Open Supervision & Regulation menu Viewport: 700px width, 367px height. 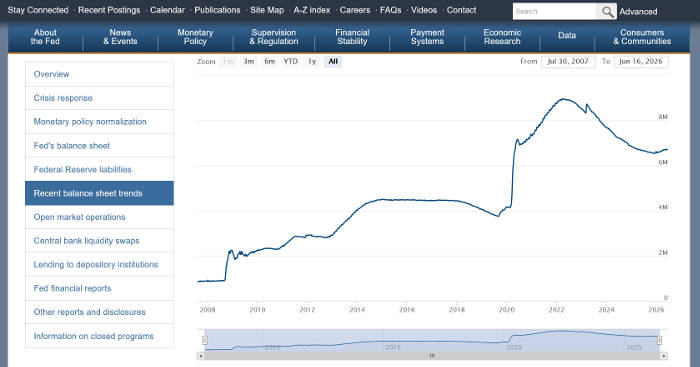coord(274,37)
